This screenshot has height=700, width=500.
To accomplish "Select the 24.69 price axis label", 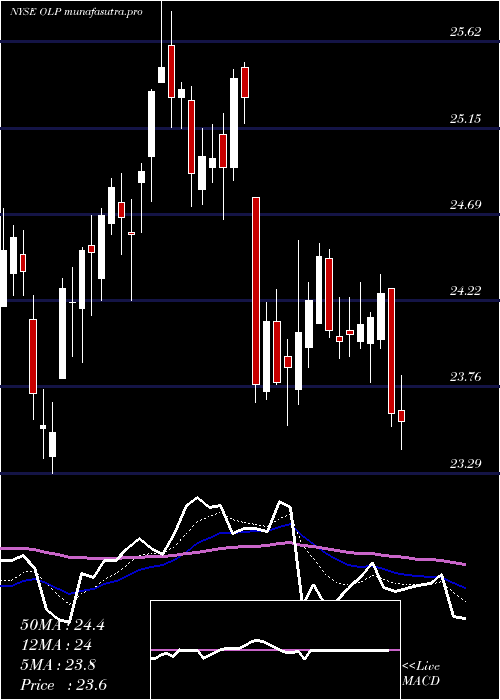I will click(x=466, y=205).
